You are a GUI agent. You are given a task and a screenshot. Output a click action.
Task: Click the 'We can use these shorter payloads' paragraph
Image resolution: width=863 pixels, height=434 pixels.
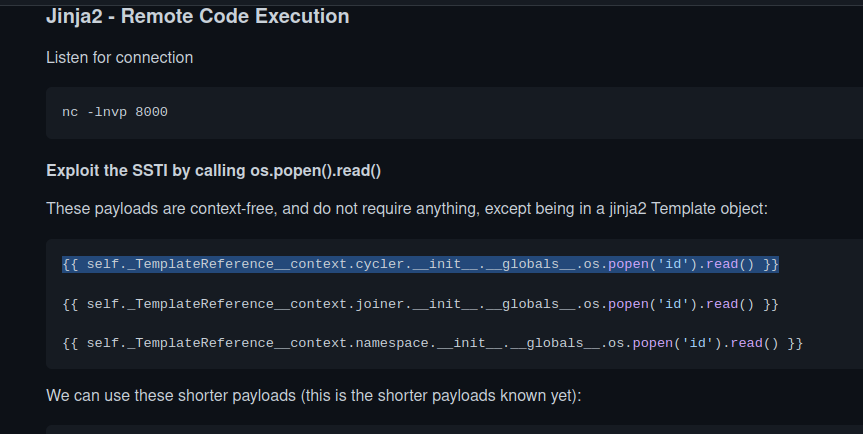[314, 396]
